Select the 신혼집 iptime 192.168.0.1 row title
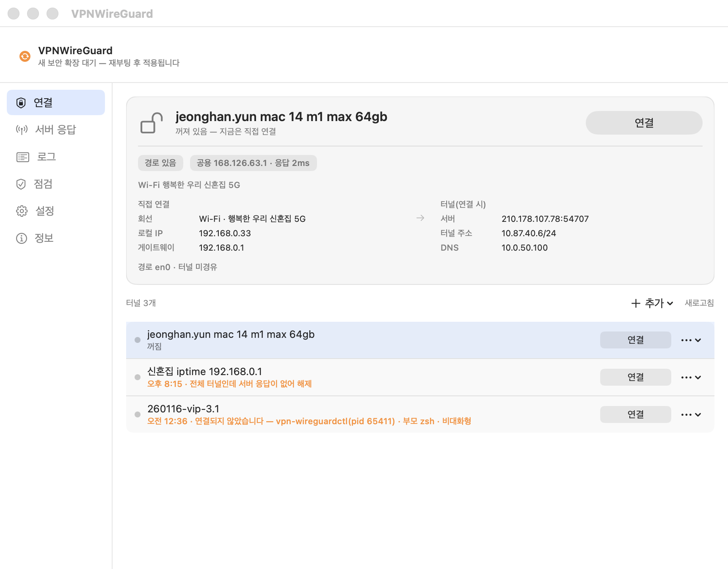Viewport: 728px width, 569px height. pyautogui.click(x=204, y=372)
